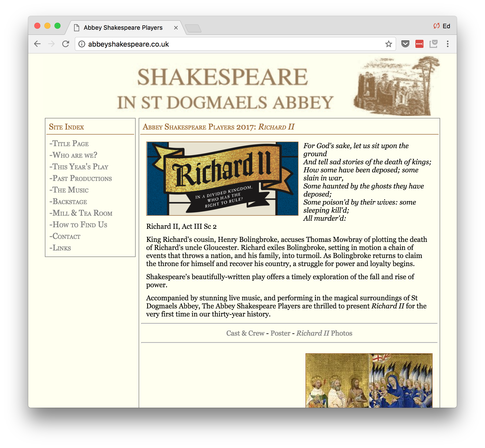Image resolution: width=485 pixels, height=448 pixels.
Task: Click the browser back arrow
Action: pos(37,44)
